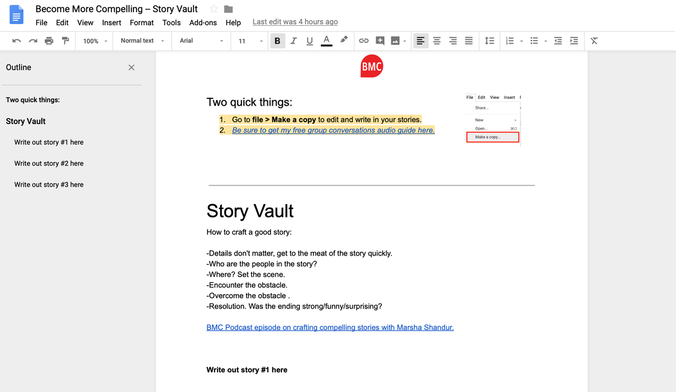Apply a numbered list
Viewport: 676px width, 392px height.
pos(510,41)
